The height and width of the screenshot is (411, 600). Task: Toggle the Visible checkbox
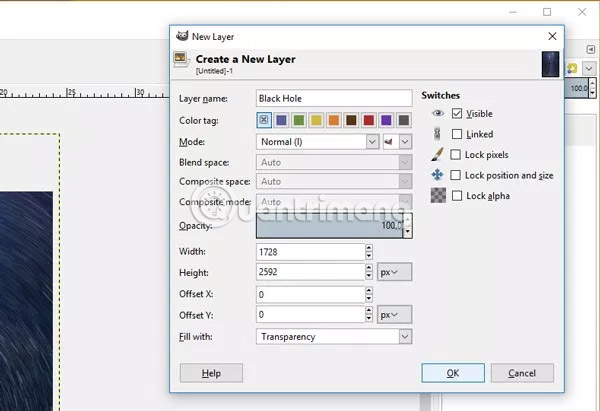(457, 113)
